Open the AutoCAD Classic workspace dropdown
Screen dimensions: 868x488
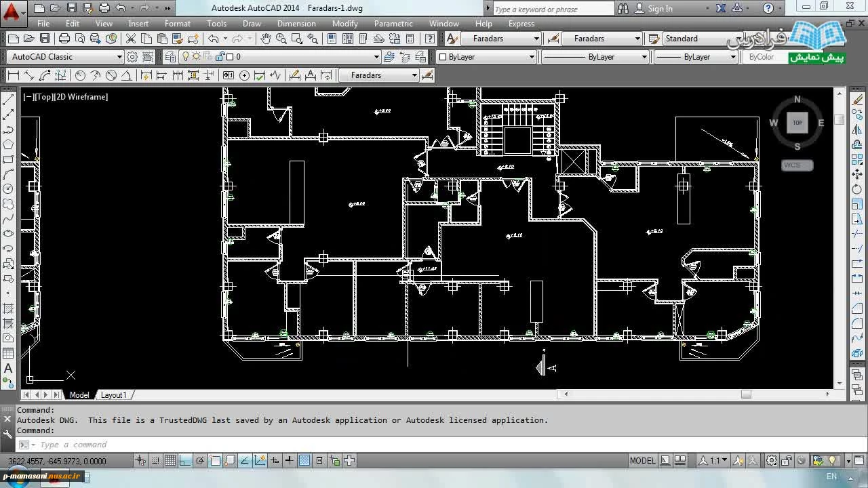64,57
